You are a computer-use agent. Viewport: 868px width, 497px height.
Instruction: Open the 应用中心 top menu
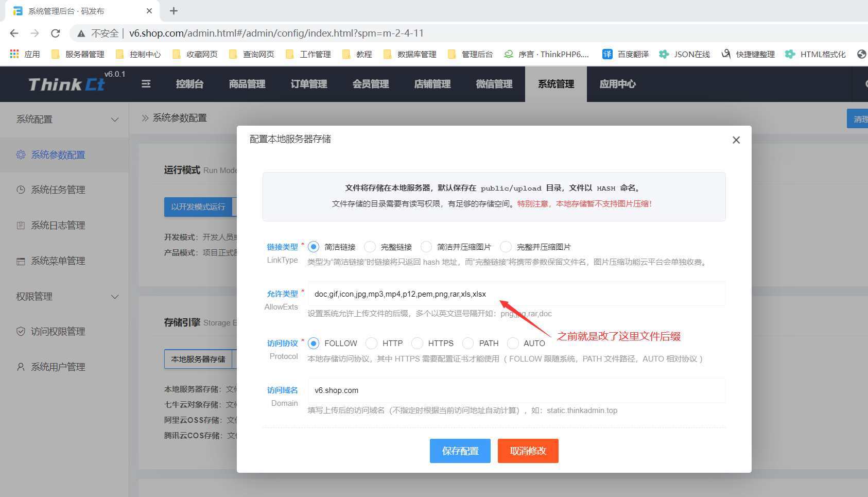coord(618,84)
